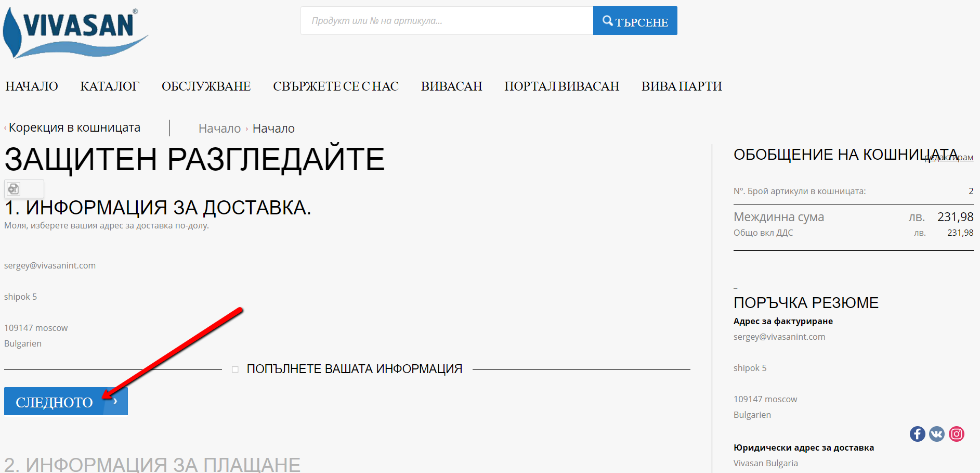Click Юридически адрес за доставка heading

pyautogui.click(x=804, y=448)
